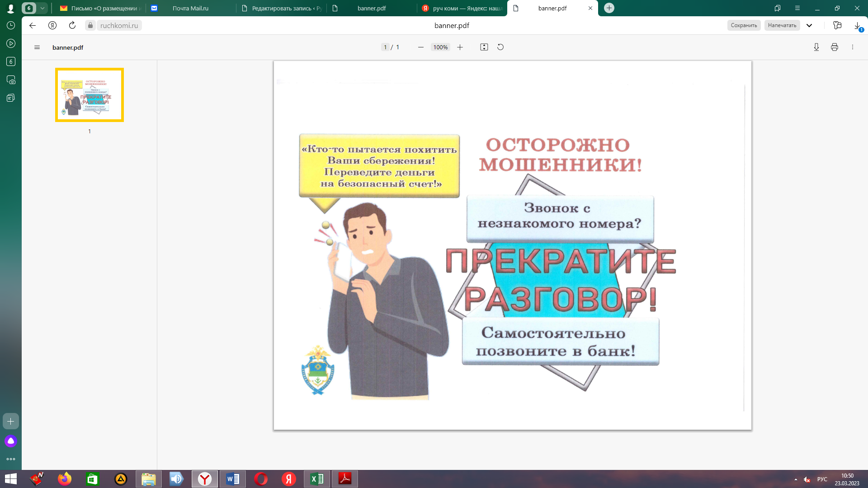Open a new browser tab

tap(609, 8)
